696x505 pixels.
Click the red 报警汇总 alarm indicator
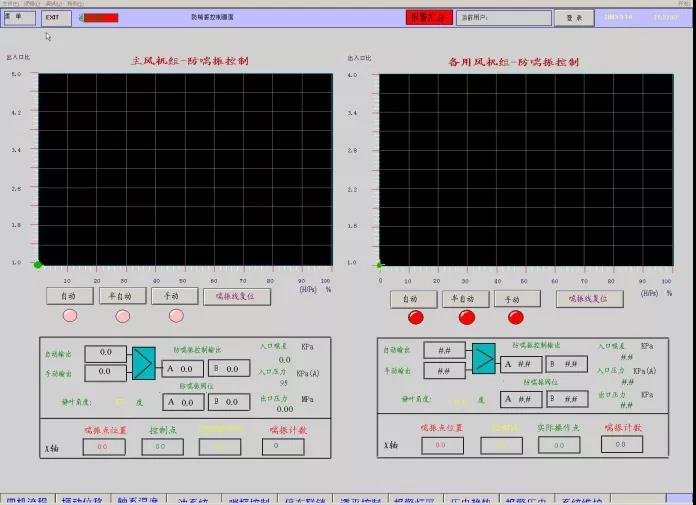[x=428, y=17]
